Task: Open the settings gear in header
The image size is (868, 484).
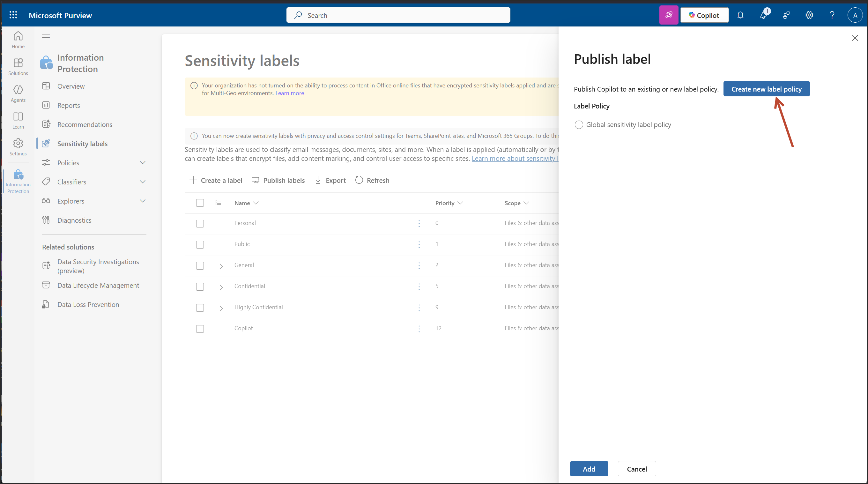Action: (x=809, y=15)
